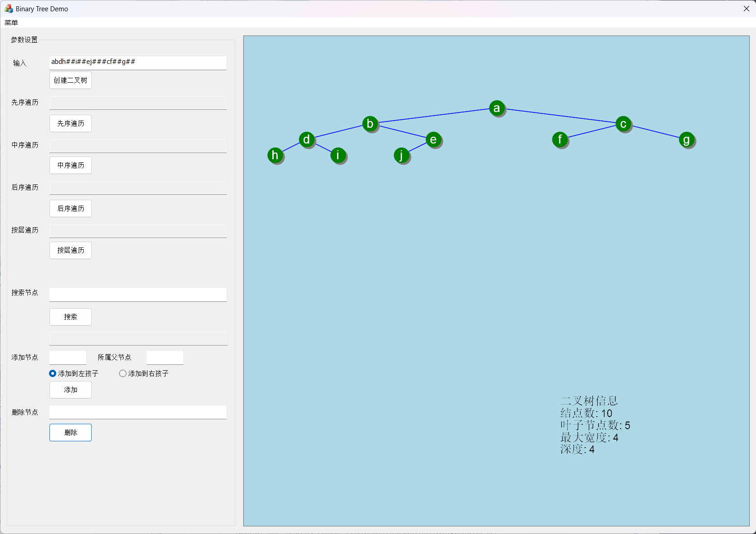Select the 添加到右孩子 radio option
756x534 pixels.
point(144,373)
